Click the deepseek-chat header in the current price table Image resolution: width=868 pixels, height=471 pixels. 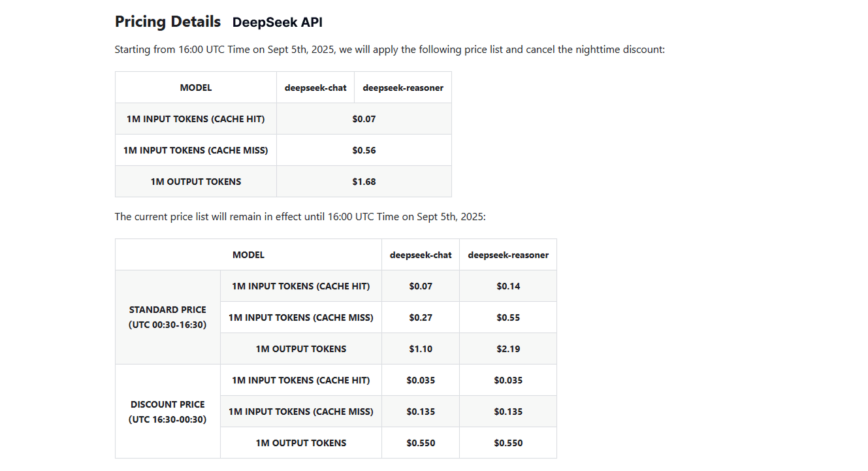[x=421, y=255]
